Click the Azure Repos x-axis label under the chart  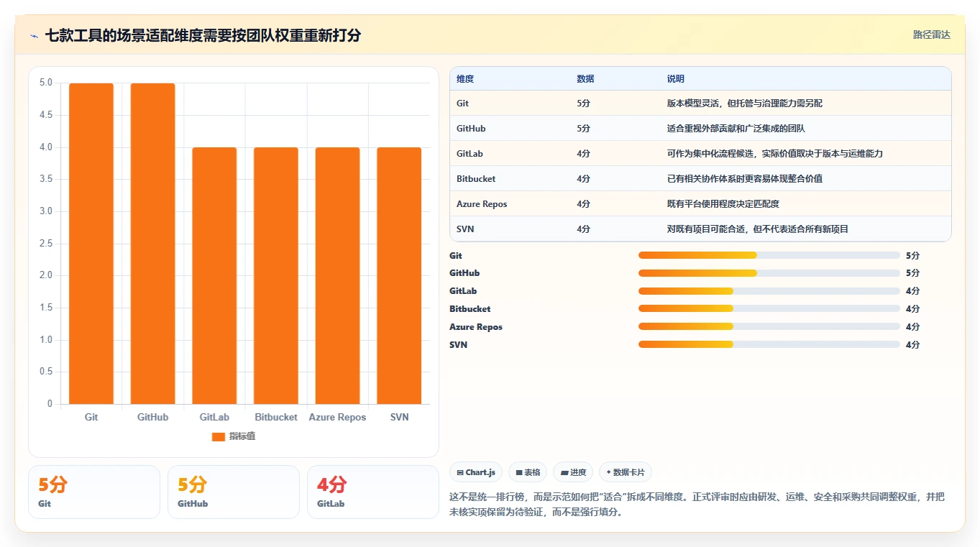coord(337,417)
